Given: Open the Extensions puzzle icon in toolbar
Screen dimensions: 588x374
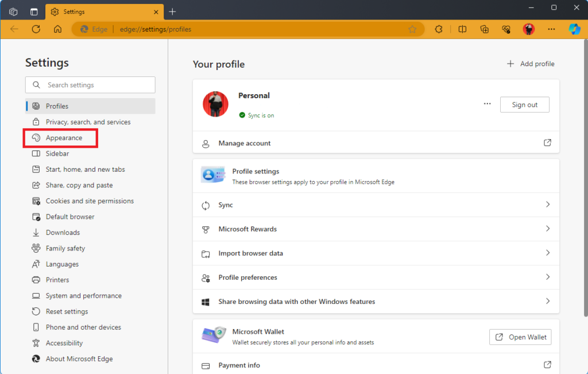Looking at the screenshot, I should point(439,29).
